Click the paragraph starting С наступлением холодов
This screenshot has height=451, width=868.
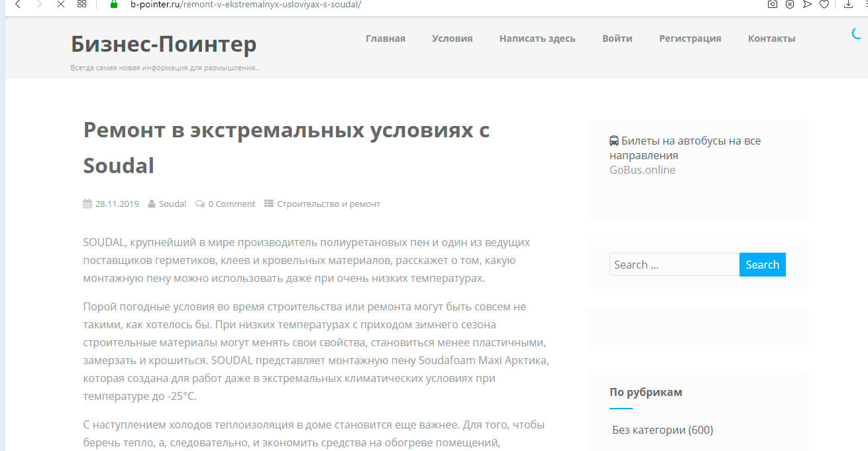tap(314, 434)
